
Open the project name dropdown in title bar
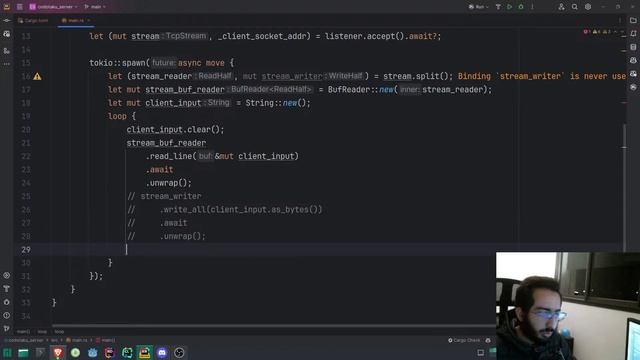[53, 7]
